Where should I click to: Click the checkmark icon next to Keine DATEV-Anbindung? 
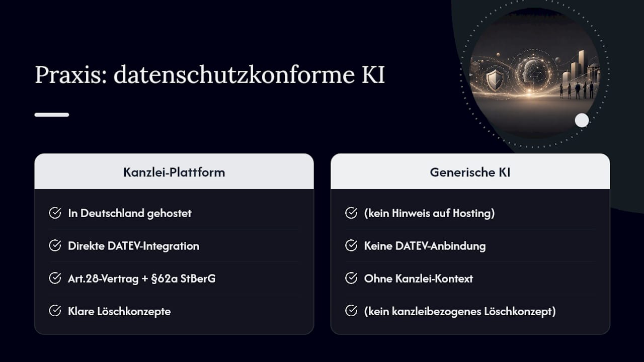point(351,246)
